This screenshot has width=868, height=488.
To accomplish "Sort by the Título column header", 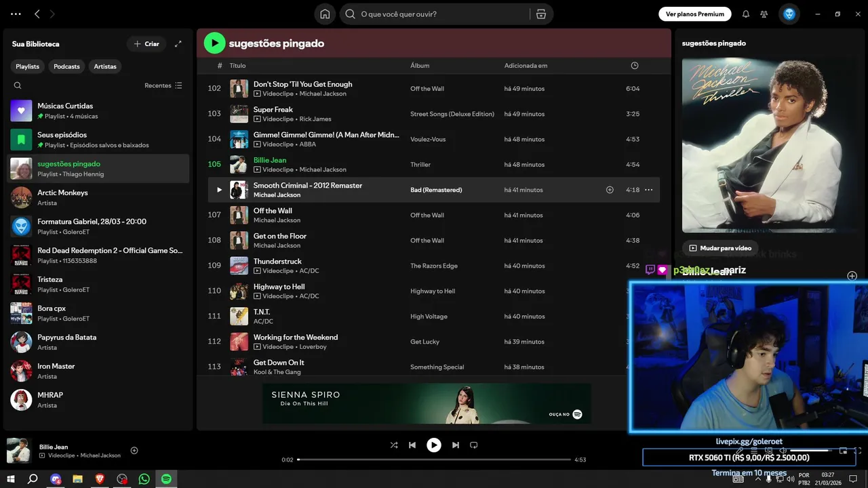I will [237, 66].
